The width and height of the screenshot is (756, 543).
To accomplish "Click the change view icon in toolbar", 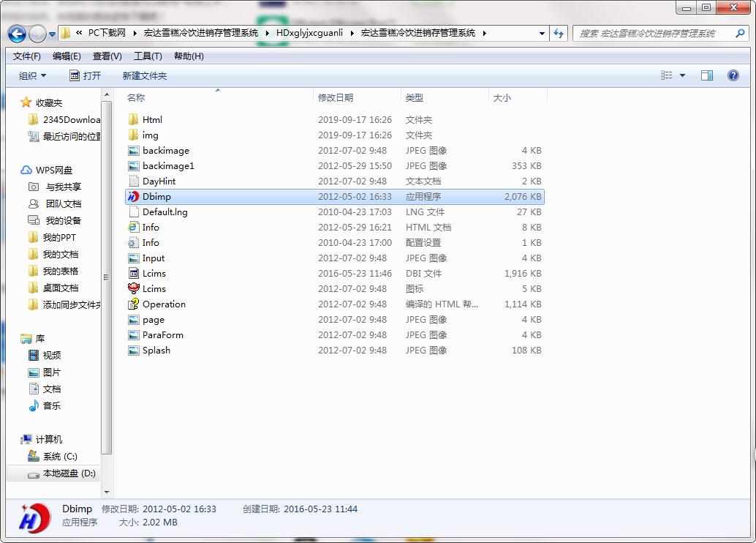I will coord(666,75).
